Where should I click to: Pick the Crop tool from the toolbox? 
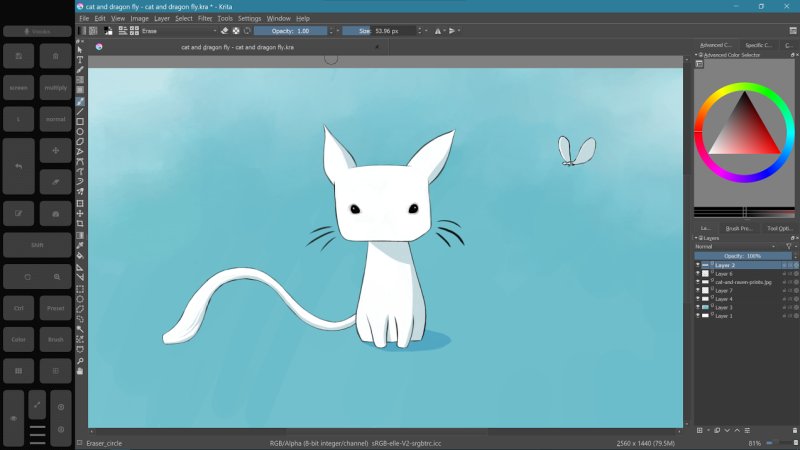80,224
